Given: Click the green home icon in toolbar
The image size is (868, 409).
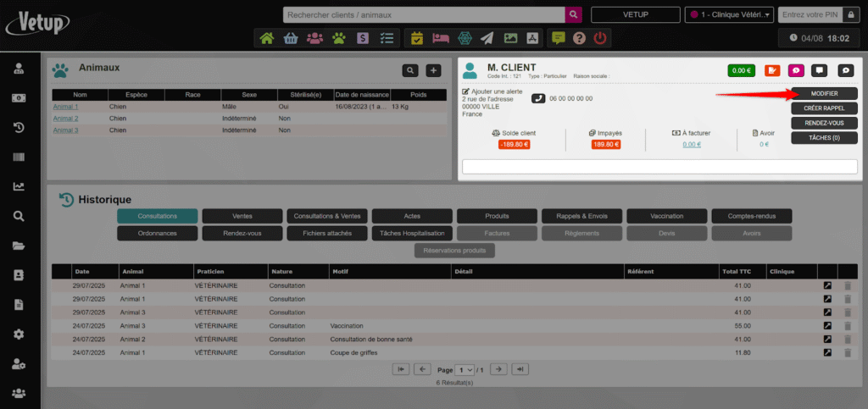Looking at the screenshot, I should coord(267,38).
